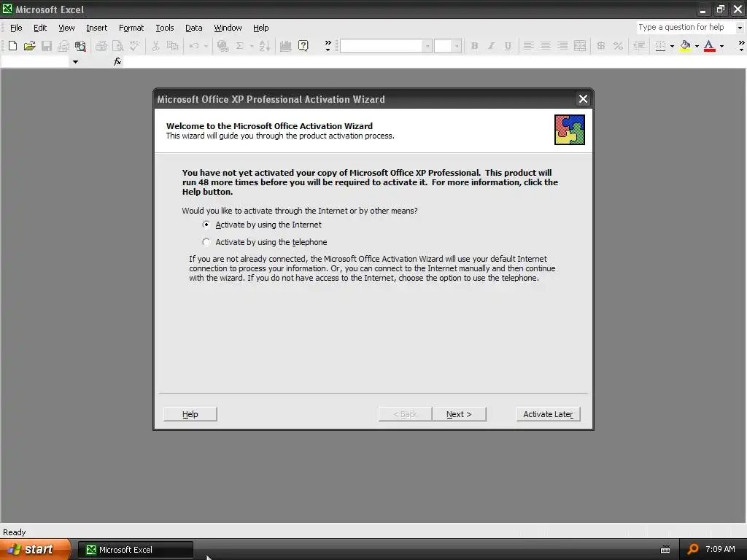This screenshot has height=560, width=747.
Task: Click the Search toolbar icon
Action: [x=80, y=46]
